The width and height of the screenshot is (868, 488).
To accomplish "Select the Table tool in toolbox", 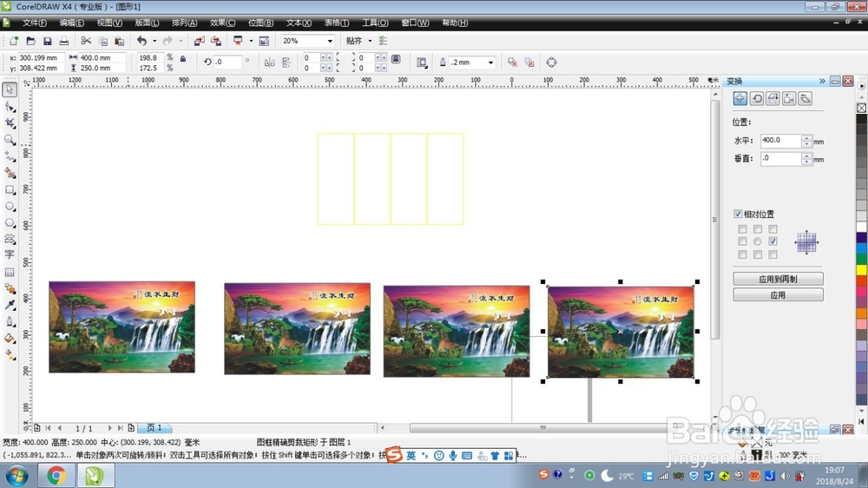I will tap(10, 272).
